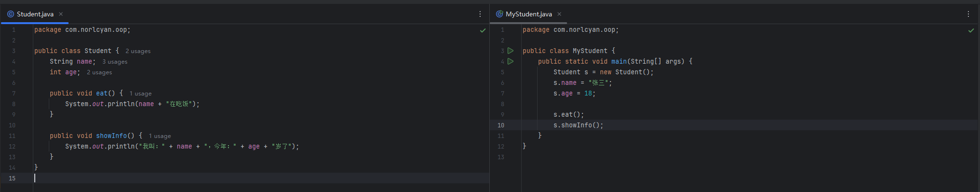Open the '2 usages' hint beside int age
980x192 pixels.
(x=99, y=72)
